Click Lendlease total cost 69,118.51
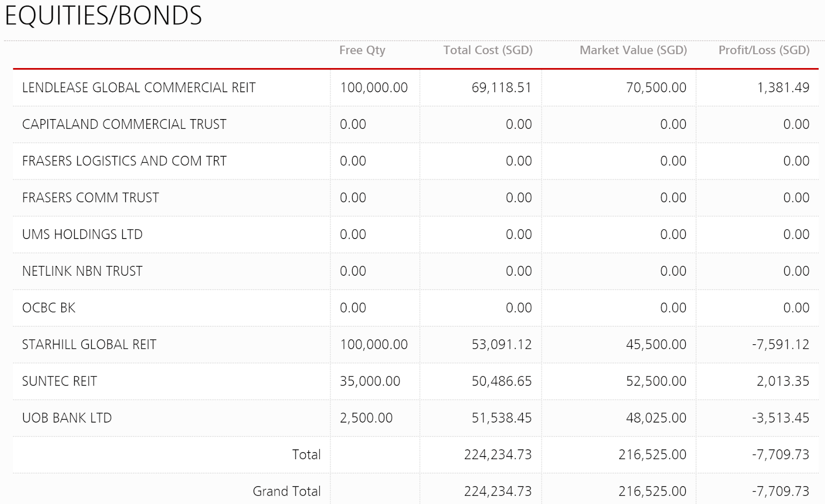825x504 pixels. coord(501,88)
